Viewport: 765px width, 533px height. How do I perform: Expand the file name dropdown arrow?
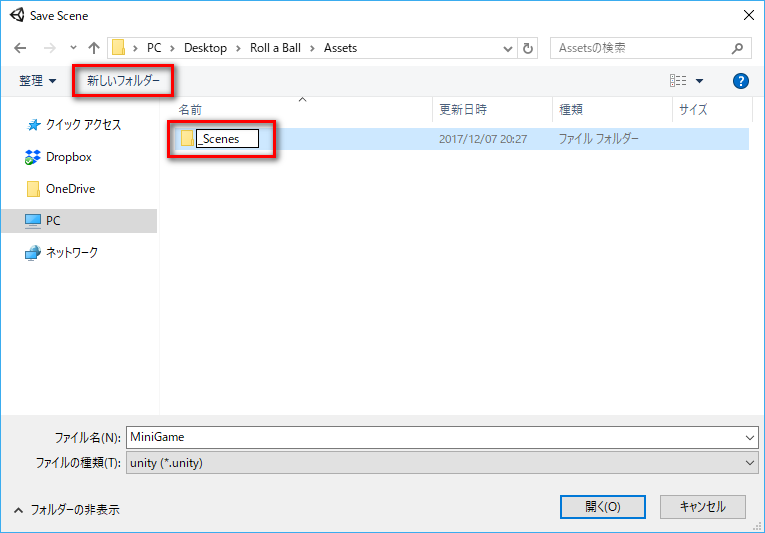pos(750,438)
